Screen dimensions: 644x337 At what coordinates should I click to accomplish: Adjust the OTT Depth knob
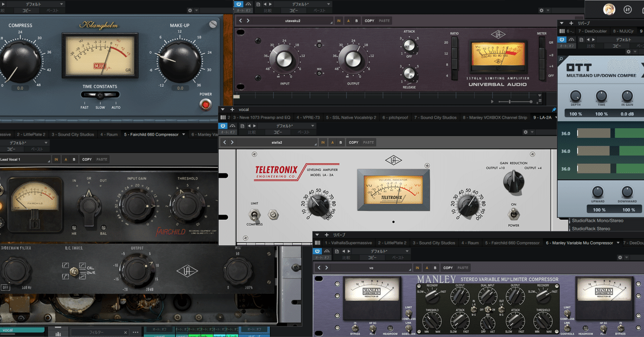pos(575,96)
